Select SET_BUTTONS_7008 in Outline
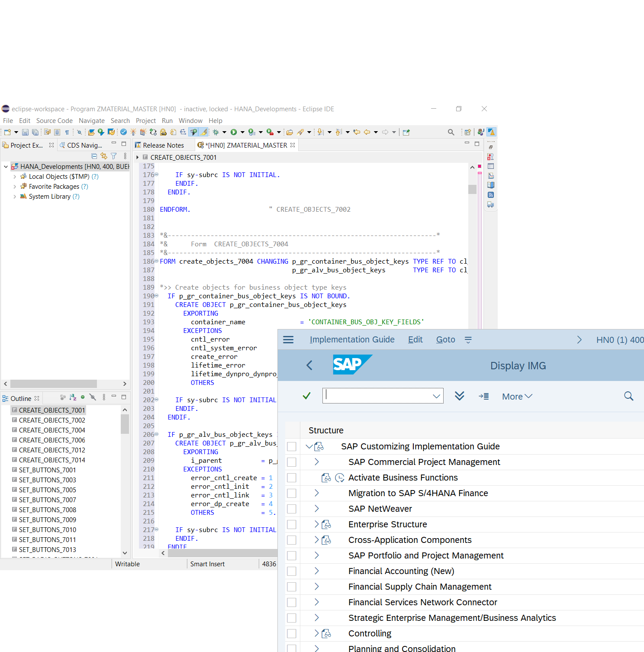 click(48, 510)
